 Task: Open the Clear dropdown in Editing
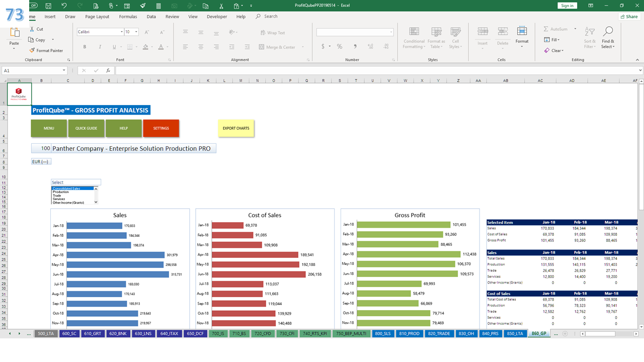[x=554, y=50]
